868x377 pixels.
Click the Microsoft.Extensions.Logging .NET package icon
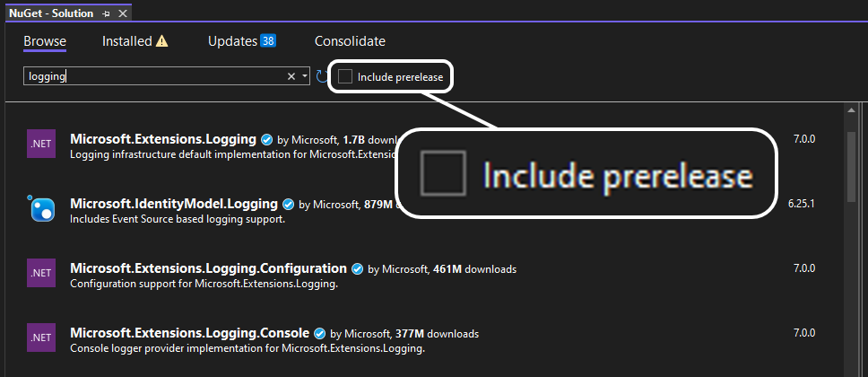(x=41, y=144)
